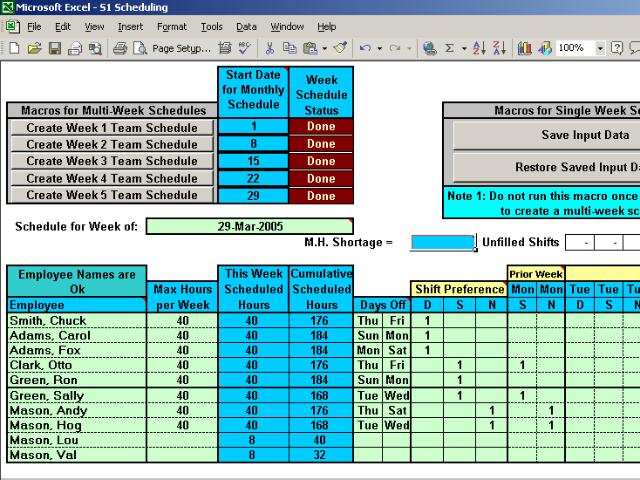Expand the zoom percentage dropdown arrow

600,48
